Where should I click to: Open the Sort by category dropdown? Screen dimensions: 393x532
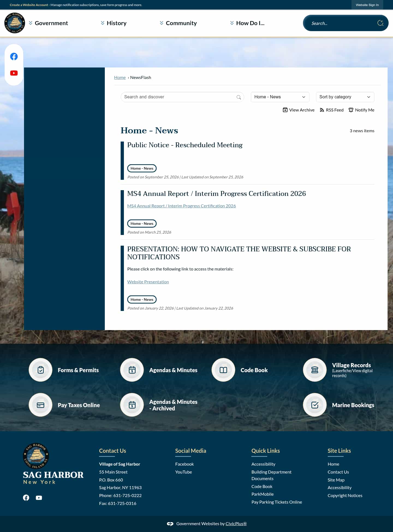[x=345, y=97]
